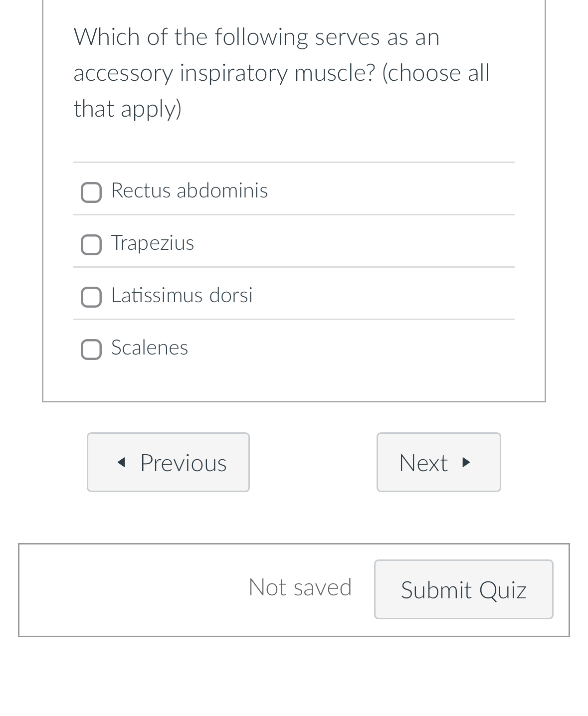Screen dimensions: 588x716
Task: Click the 'Which of the following' question line
Action: pos(256,37)
